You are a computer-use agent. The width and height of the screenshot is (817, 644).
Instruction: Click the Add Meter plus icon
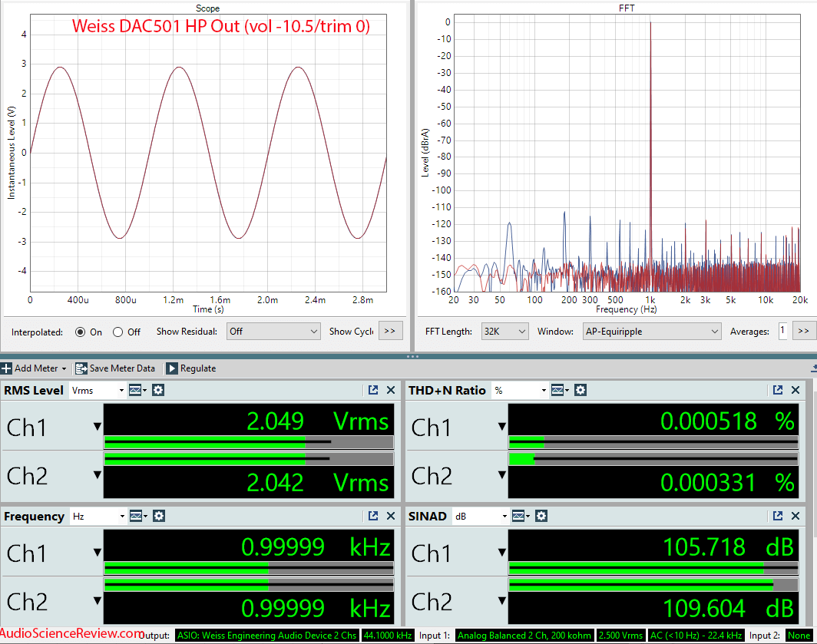6,368
